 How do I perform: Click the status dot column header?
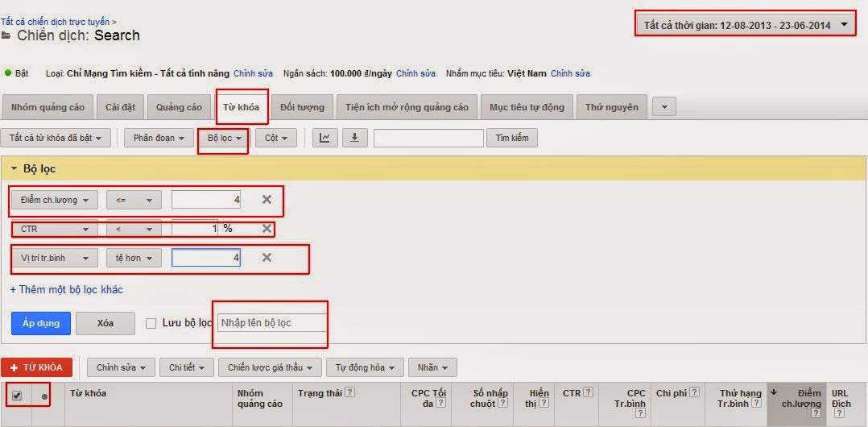tap(44, 396)
